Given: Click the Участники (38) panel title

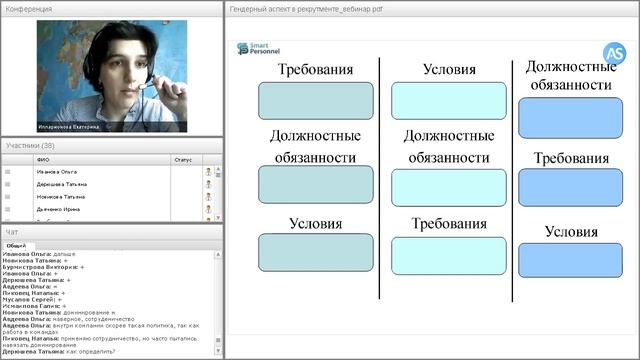Looking at the screenshot, I should pyautogui.click(x=30, y=146).
